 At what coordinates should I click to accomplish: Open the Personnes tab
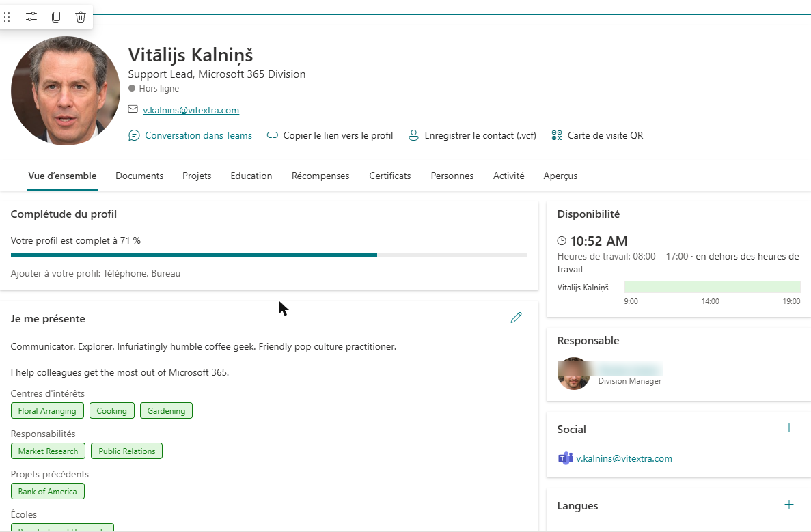pyautogui.click(x=452, y=176)
